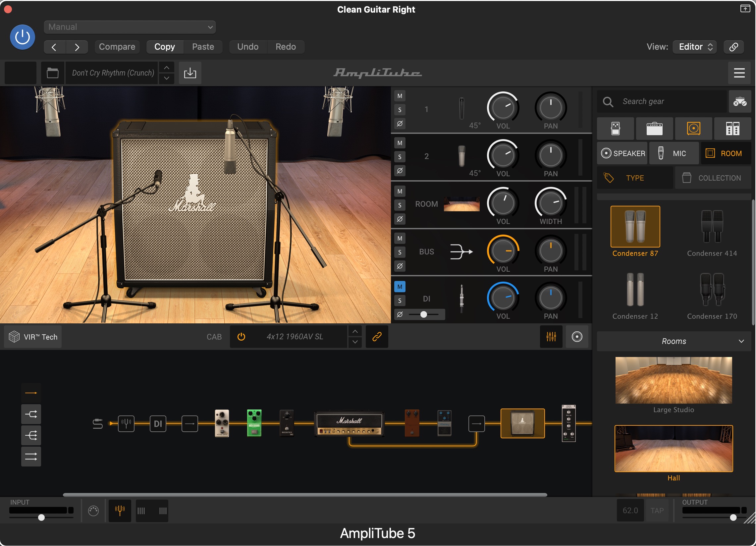Image resolution: width=756 pixels, height=546 pixels.
Task: Click the Copy button
Action: 165,47
